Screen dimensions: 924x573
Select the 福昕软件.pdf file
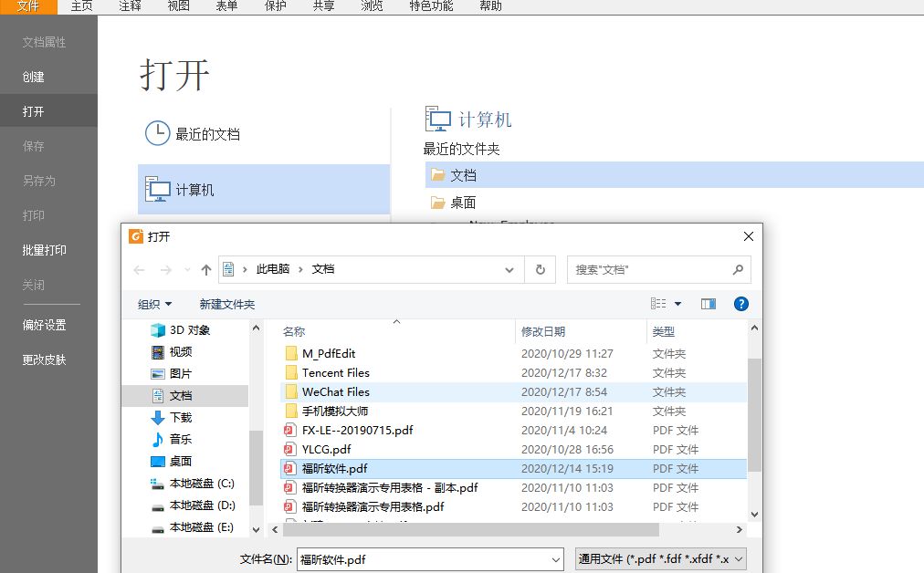coord(331,468)
